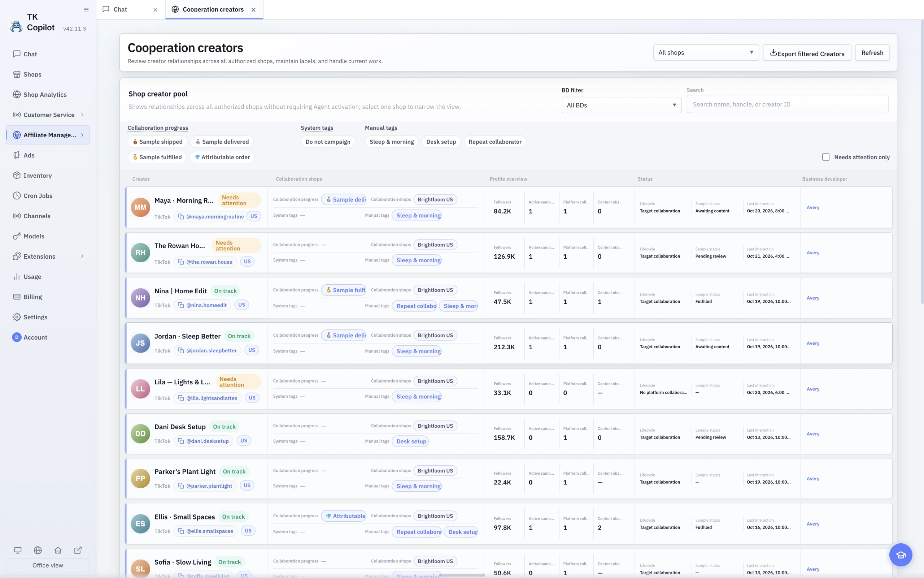Open the Usage page
924x578 pixels.
(48, 276)
